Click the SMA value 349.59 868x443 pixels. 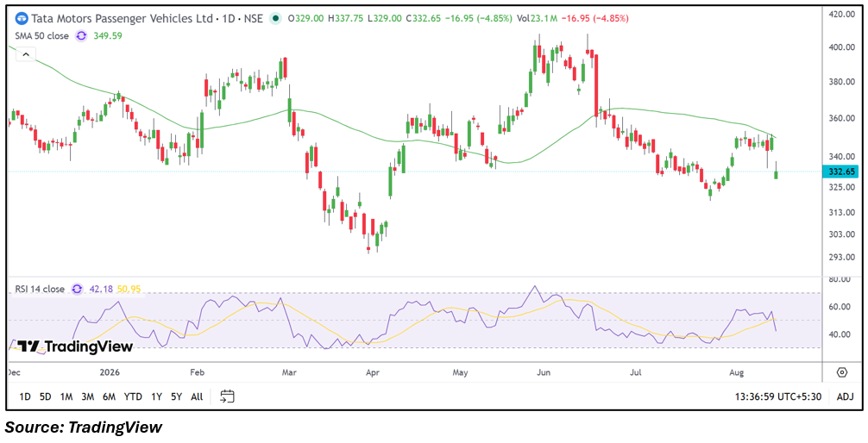tap(108, 36)
